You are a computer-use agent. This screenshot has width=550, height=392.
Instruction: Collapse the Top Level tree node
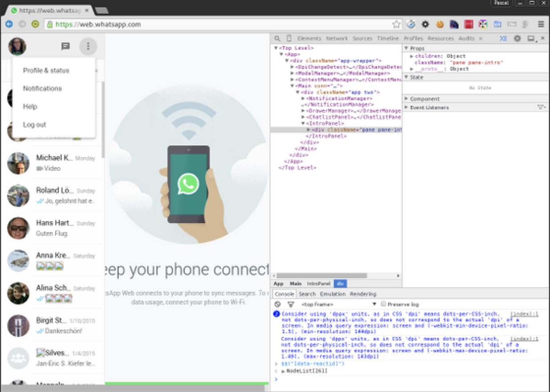coord(276,48)
